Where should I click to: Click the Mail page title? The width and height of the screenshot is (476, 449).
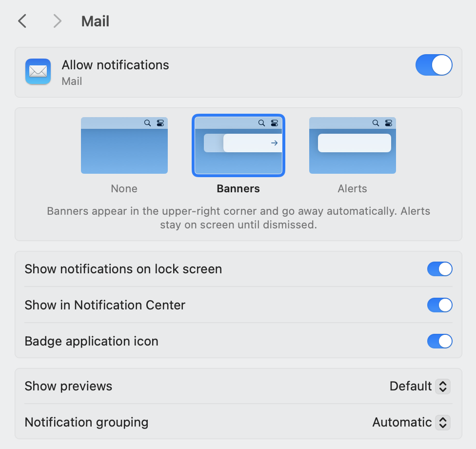(95, 21)
